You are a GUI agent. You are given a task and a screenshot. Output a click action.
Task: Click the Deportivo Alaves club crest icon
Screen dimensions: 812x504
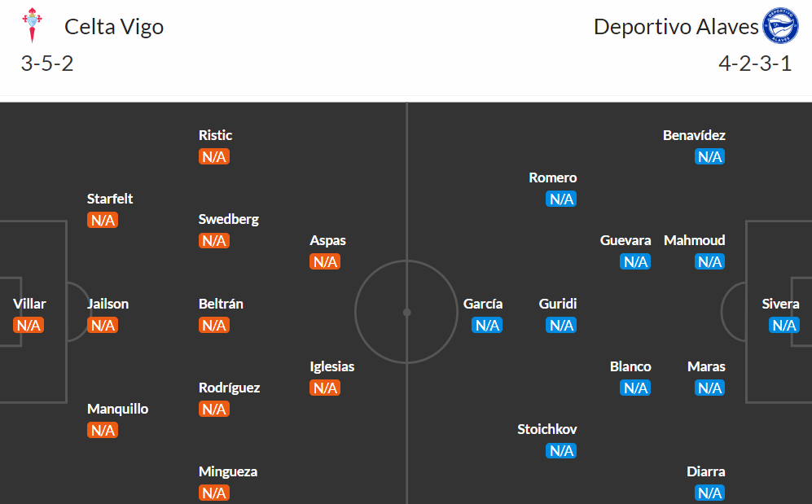780,26
